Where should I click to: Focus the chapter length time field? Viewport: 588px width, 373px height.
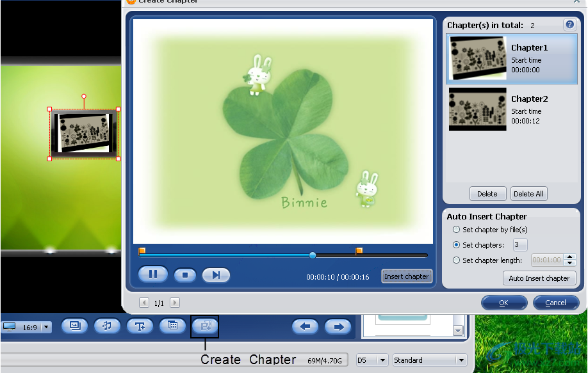pos(547,260)
